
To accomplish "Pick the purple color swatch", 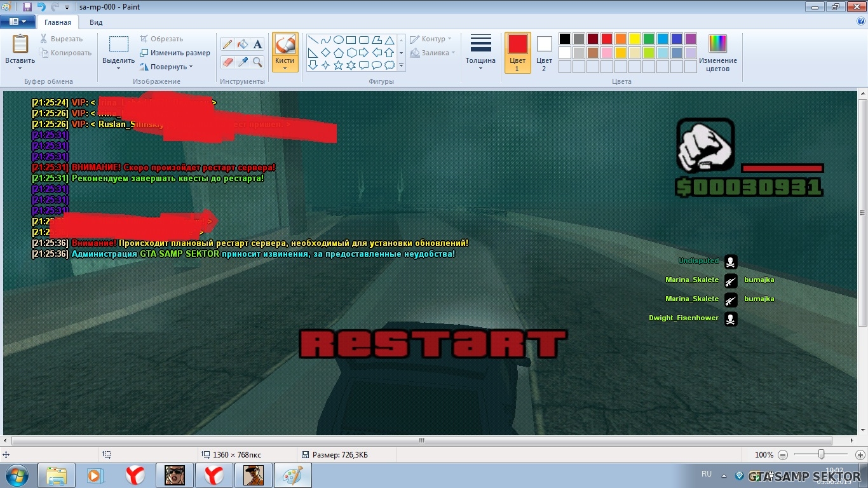I will (691, 39).
